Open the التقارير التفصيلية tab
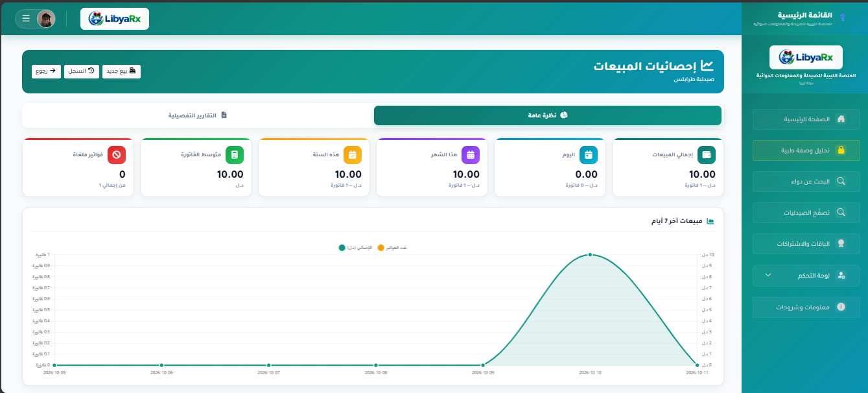 [x=198, y=115]
